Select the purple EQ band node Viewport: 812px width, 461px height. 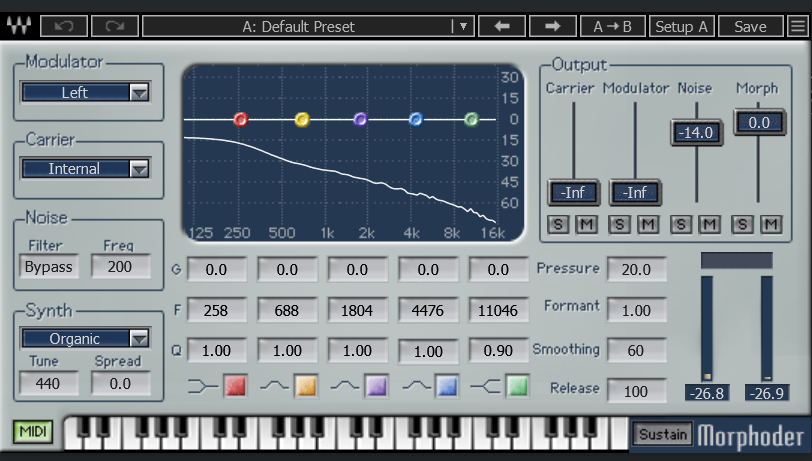point(360,120)
